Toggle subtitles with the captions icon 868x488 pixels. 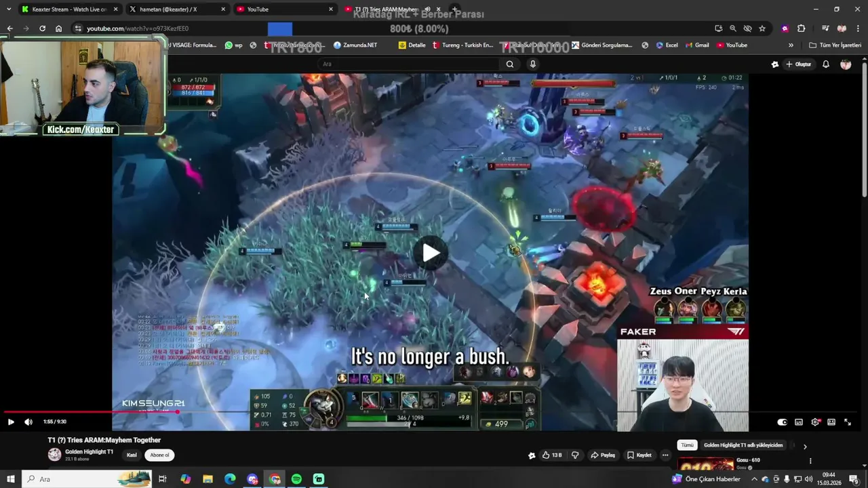point(799,422)
